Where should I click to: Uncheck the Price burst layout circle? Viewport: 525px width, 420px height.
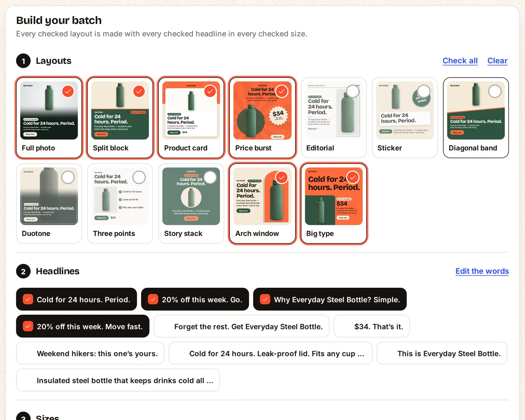tap(282, 91)
